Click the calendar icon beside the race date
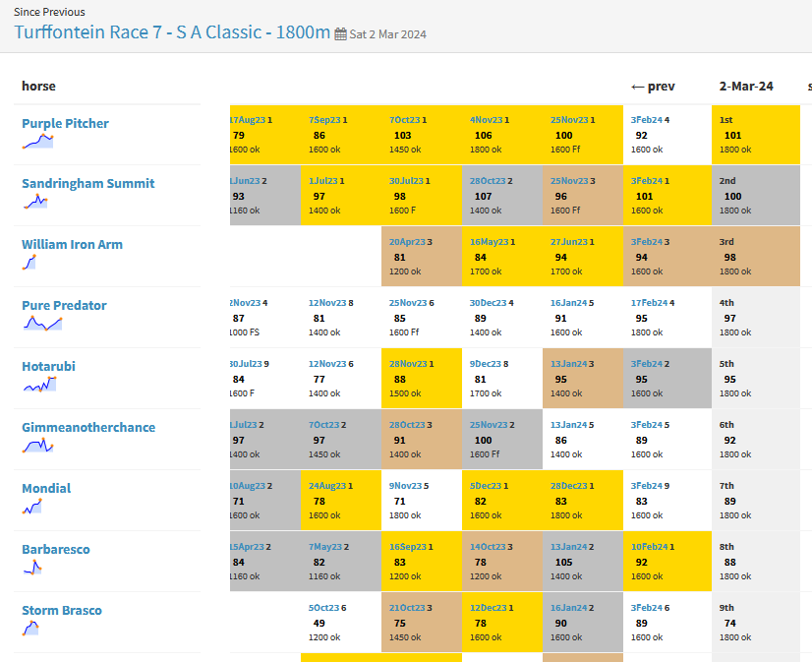Screen dimensions: 812x662 pyautogui.click(x=341, y=34)
